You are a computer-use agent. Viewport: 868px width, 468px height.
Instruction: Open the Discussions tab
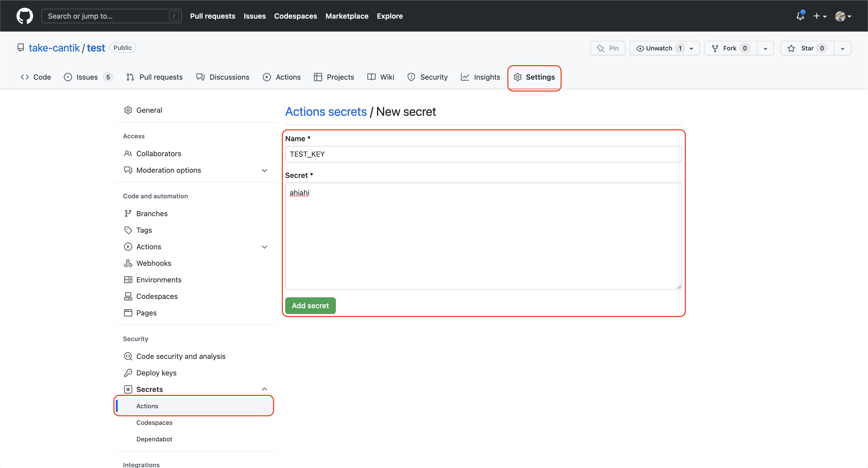(223, 77)
